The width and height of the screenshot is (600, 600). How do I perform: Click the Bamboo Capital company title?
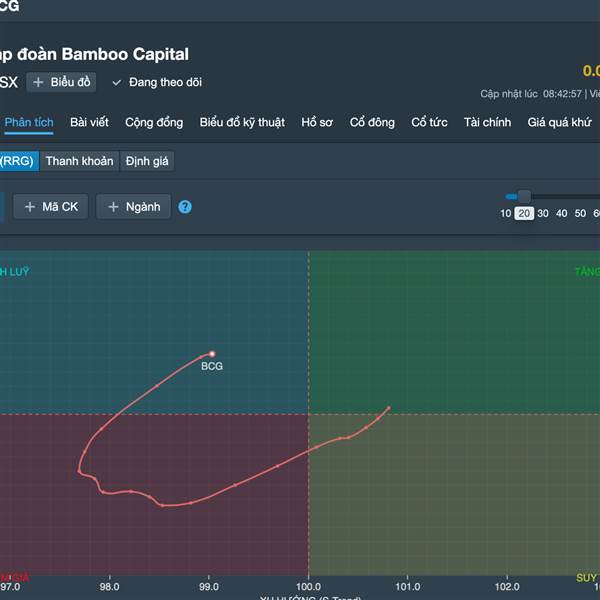coord(94,54)
